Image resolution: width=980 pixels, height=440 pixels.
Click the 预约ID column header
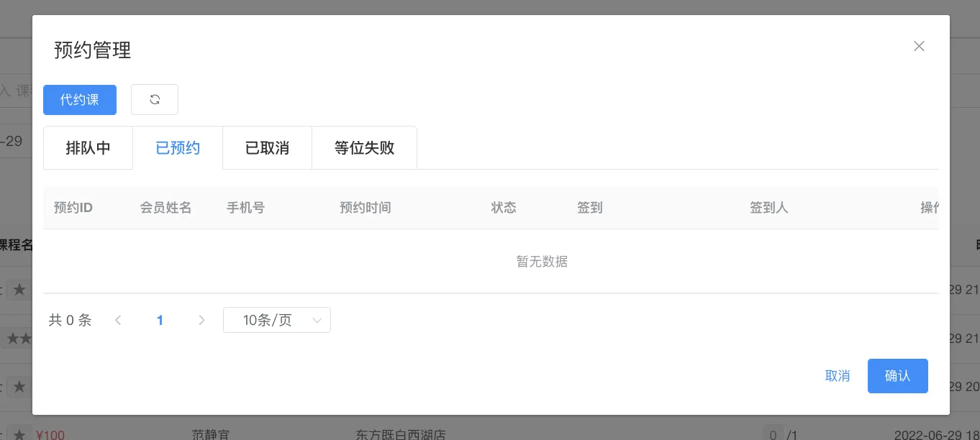(73, 208)
